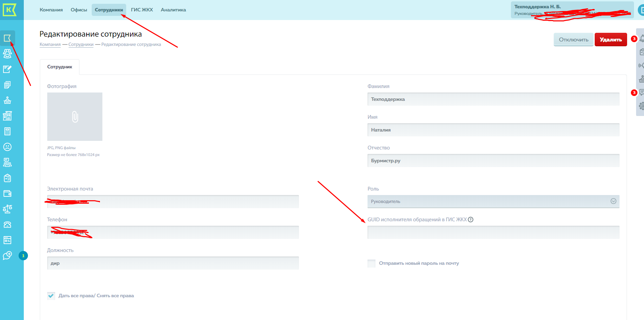
Task: Open the Сотрудники top menu item
Action: click(109, 10)
